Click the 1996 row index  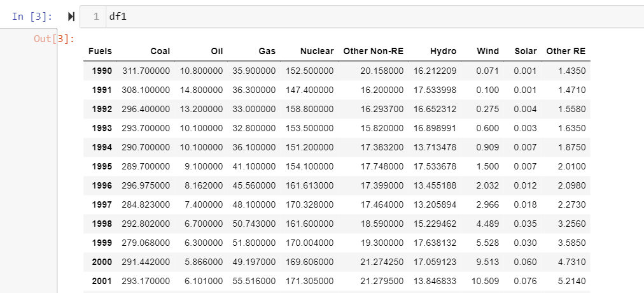click(102, 185)
